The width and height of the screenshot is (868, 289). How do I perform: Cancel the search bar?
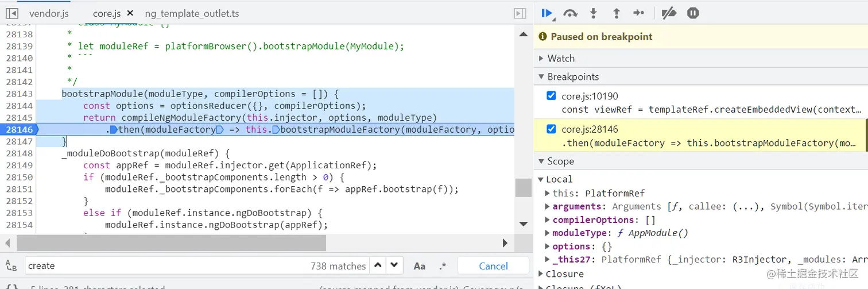[x=493, y=265]
